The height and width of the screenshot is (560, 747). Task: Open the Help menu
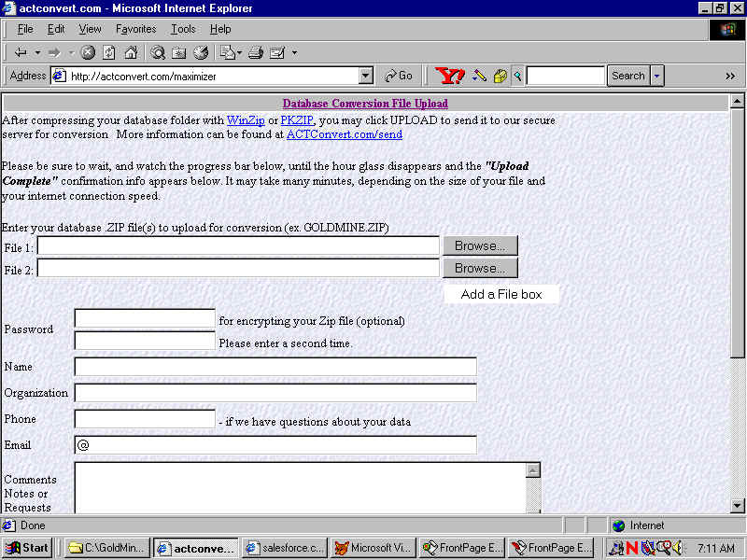[x=220, y=30]
